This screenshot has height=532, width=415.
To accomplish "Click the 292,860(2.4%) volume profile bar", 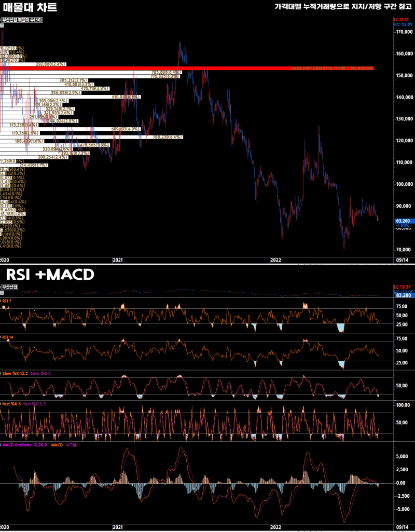I will pyautogui.click(x=34, y=64).
